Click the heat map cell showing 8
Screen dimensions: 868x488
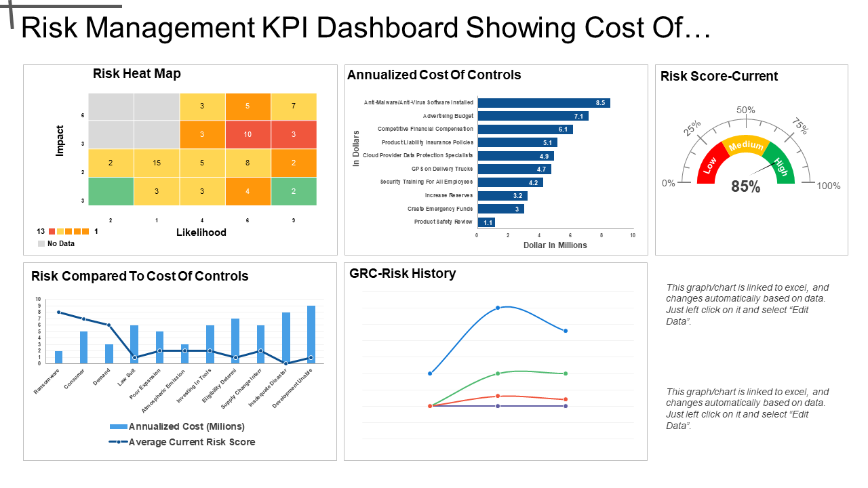coord(248,163)
